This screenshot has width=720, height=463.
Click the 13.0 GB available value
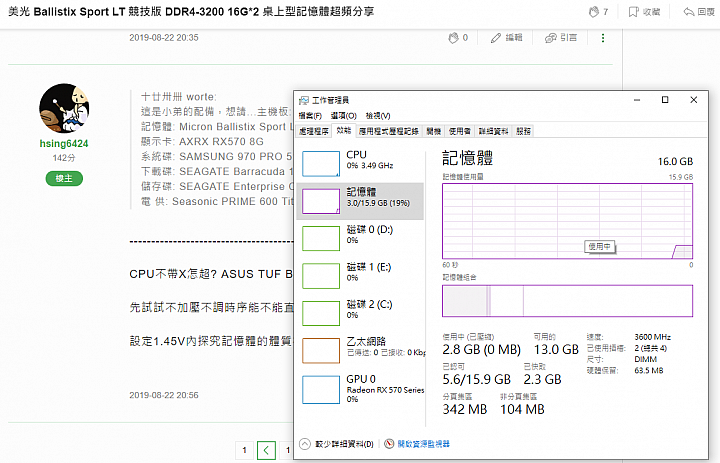tap(556, 350)
